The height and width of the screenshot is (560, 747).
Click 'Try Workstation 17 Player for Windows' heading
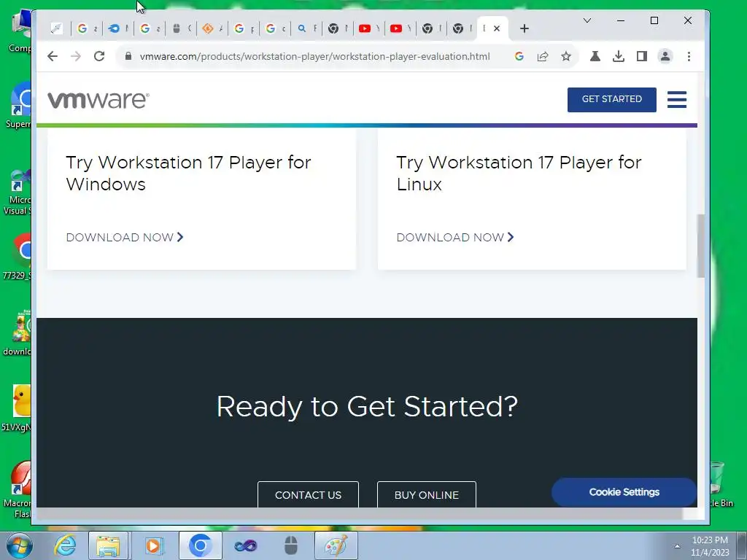pos(188,174)
